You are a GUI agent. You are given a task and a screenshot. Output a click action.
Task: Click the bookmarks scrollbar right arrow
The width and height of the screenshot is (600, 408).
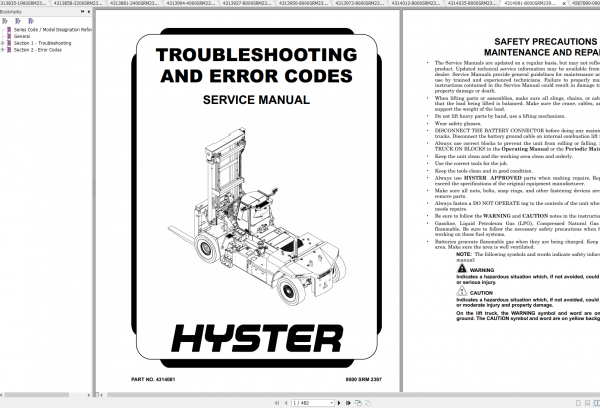pyautogui.click(x=89, y=395)
